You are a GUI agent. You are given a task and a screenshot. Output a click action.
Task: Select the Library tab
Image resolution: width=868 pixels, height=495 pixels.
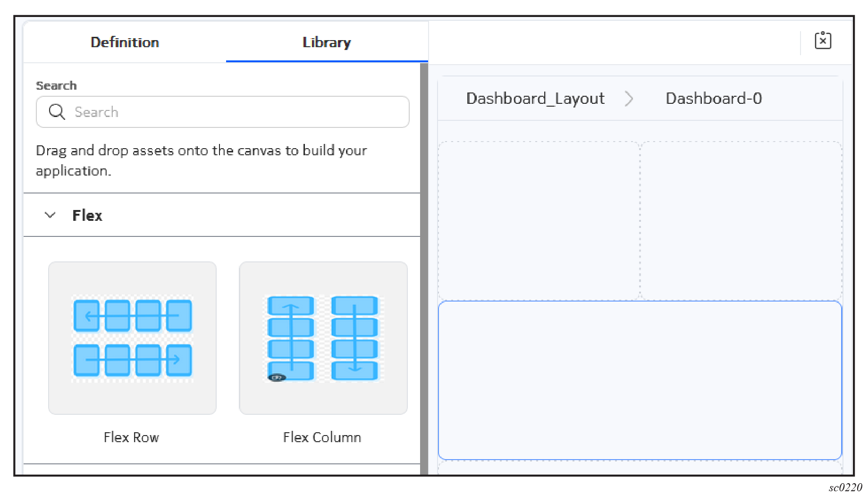tap(327, 42)
